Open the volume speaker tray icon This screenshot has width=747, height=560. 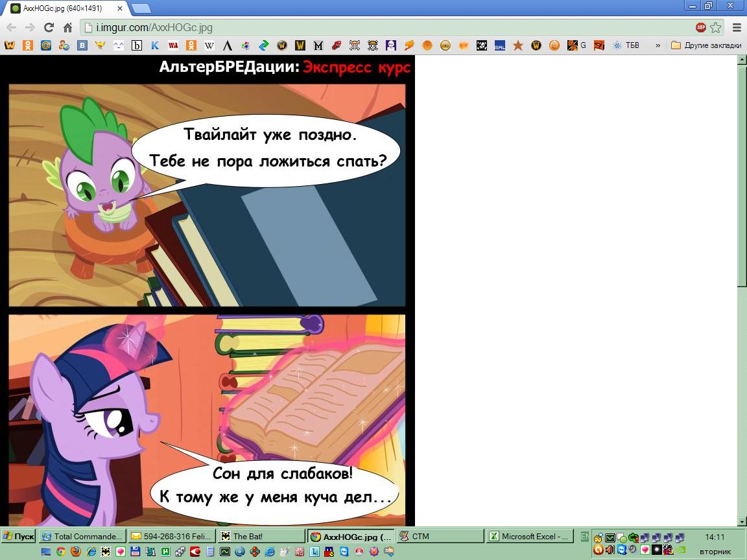tap(610, 550)
